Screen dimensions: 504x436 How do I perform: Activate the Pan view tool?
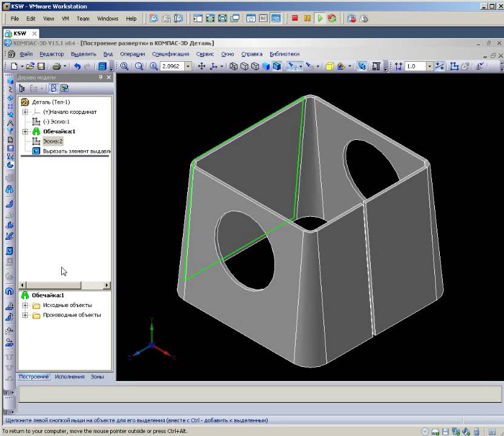coord(202,66)
